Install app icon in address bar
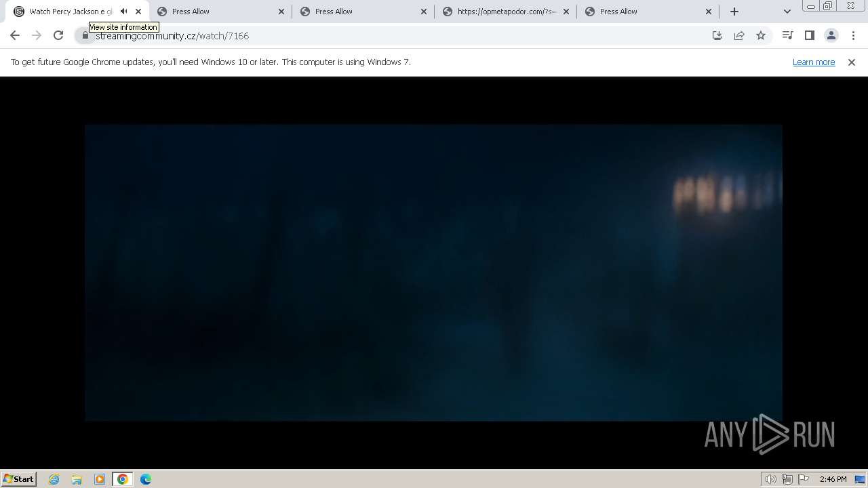868x488 pixels. [x=717, y=35]
